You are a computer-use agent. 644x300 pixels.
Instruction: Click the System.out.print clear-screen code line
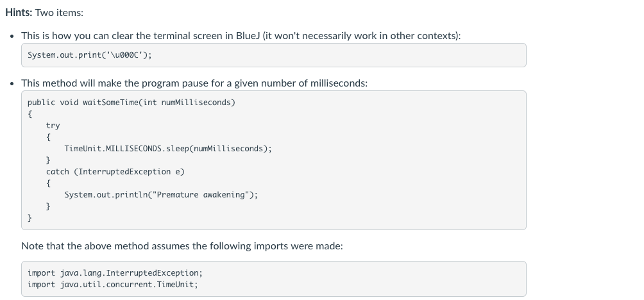(x=90, y=55)
